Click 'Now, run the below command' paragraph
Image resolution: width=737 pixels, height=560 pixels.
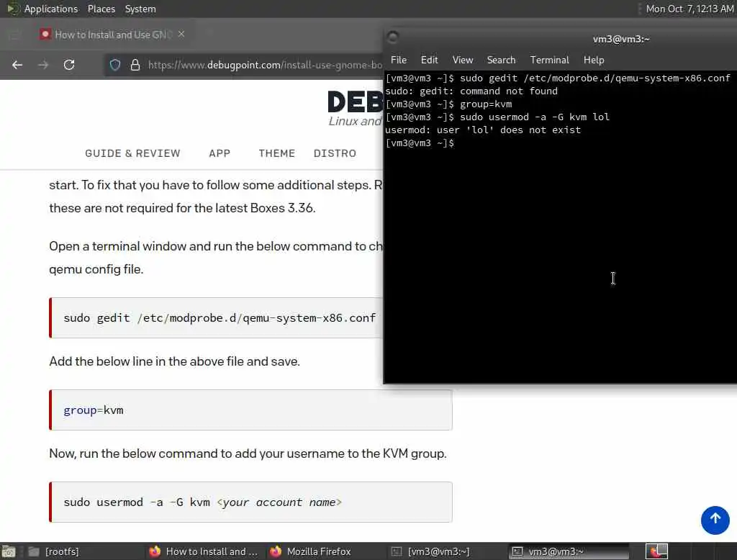tap(248, 453)
